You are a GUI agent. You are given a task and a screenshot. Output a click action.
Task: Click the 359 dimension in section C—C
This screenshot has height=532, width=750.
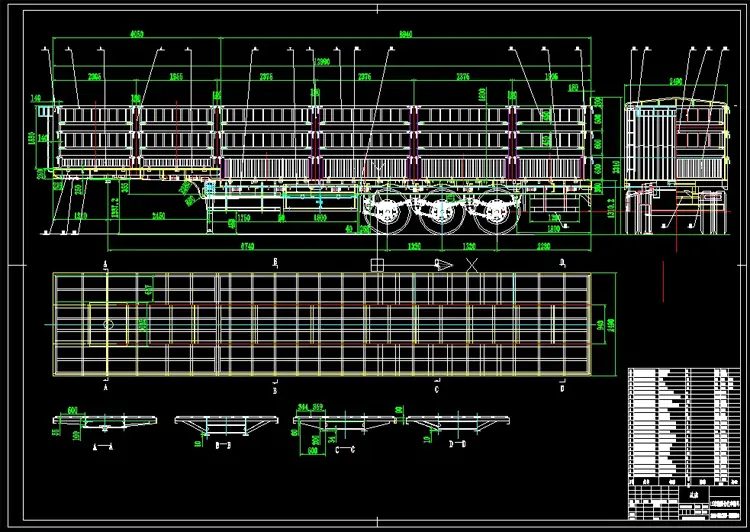click(318, 407)
